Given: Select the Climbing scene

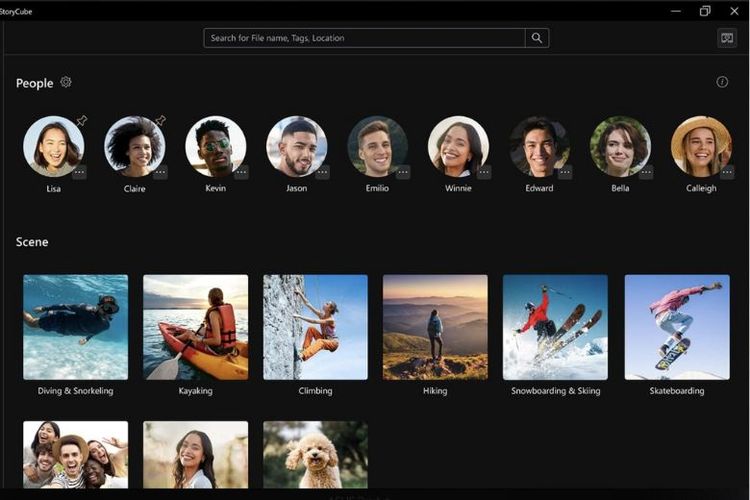Looking at the screenshot, I should point(315,327).
